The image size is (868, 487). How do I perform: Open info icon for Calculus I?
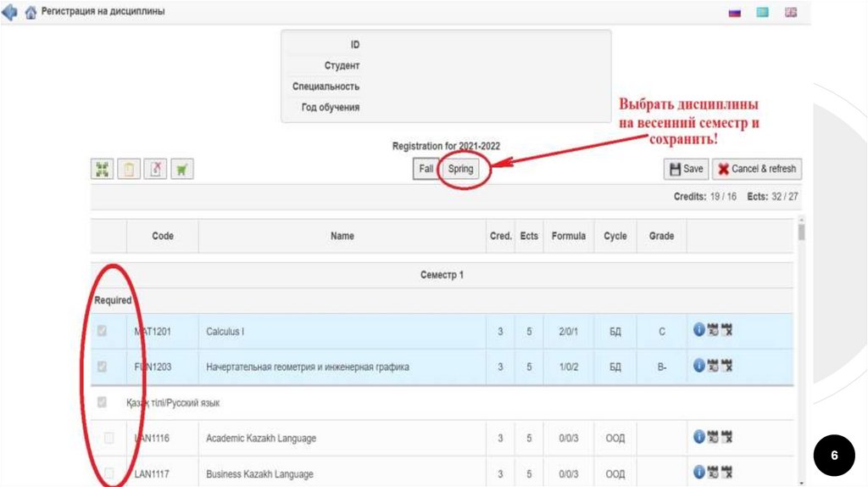pos(698,330)
